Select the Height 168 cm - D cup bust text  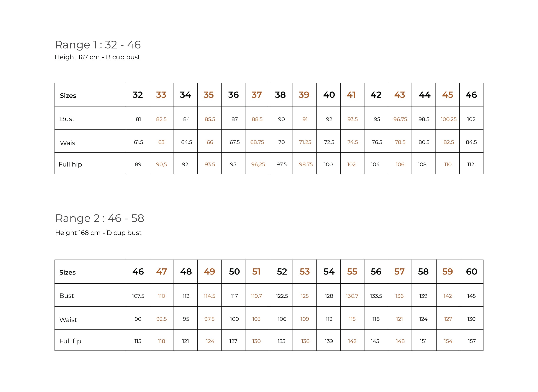[98, 233]
